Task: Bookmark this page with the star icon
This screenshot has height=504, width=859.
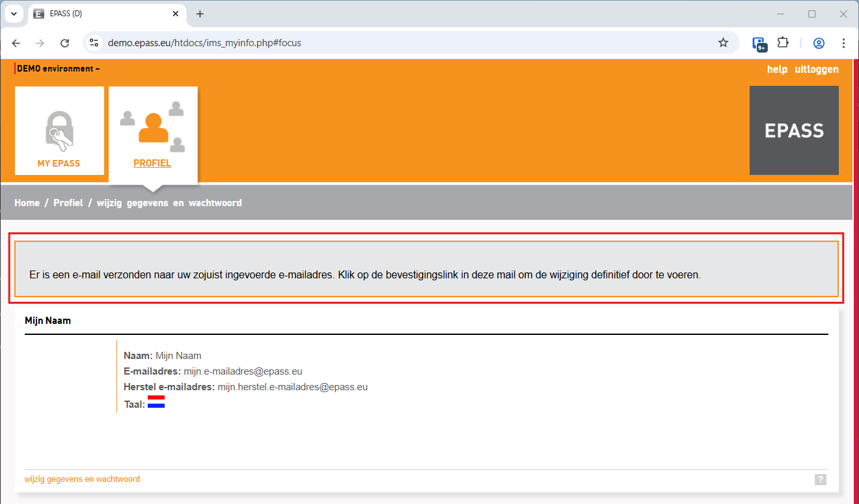Action: click(723, 43)
